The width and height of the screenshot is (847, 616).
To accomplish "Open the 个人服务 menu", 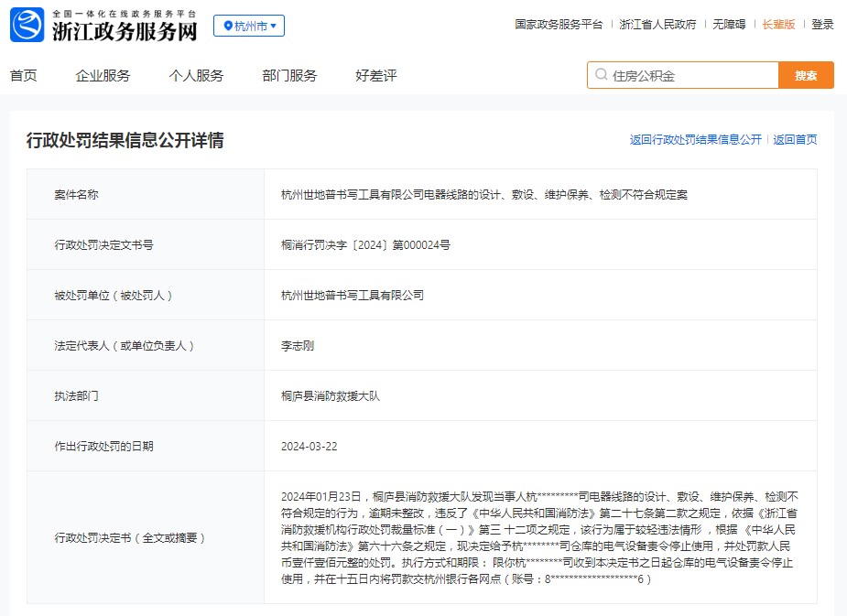I will (196, 76).
